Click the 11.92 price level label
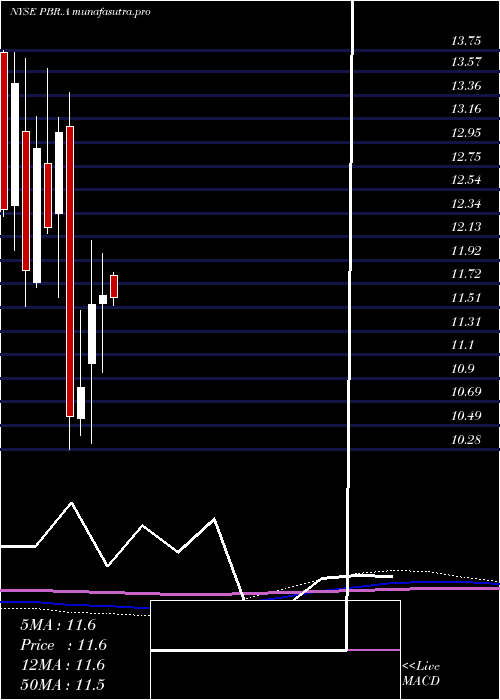The width and height of the screenshot is (500, 700). [466, 251]
